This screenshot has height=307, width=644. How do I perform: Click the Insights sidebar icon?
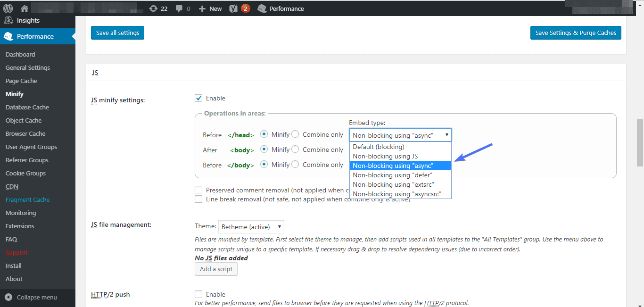coord(8,21)
